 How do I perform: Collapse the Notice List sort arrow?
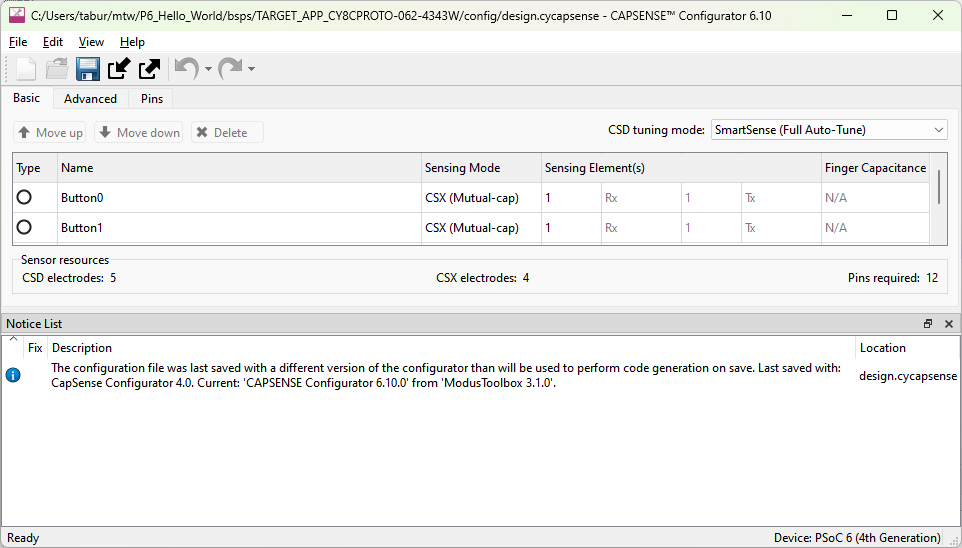[13, 339]
